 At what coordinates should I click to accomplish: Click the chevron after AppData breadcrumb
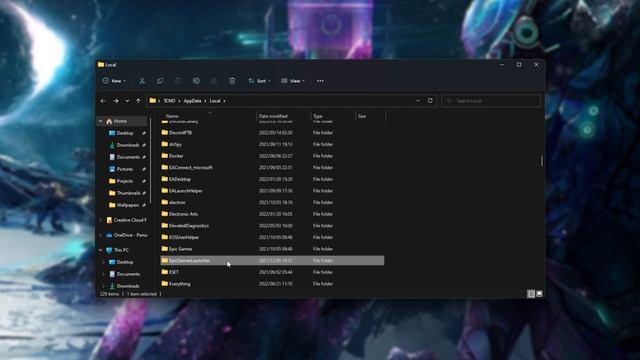pos(205,101)
